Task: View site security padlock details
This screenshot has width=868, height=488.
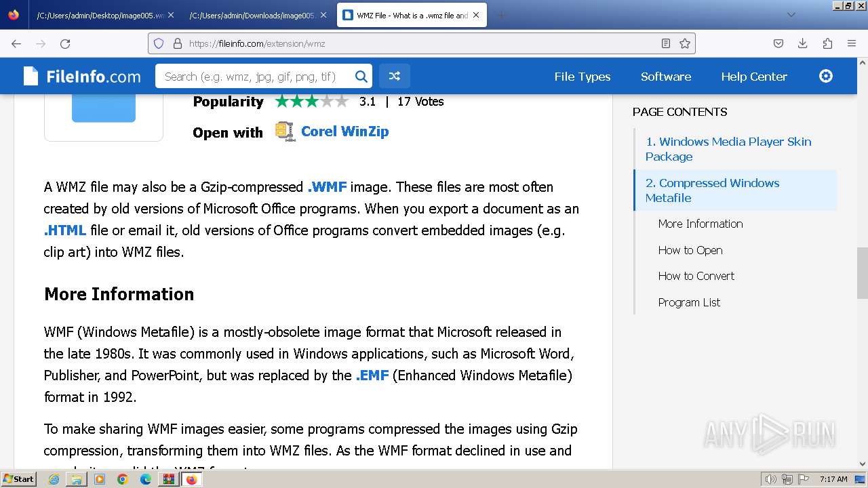Action: tap(178, 43)
